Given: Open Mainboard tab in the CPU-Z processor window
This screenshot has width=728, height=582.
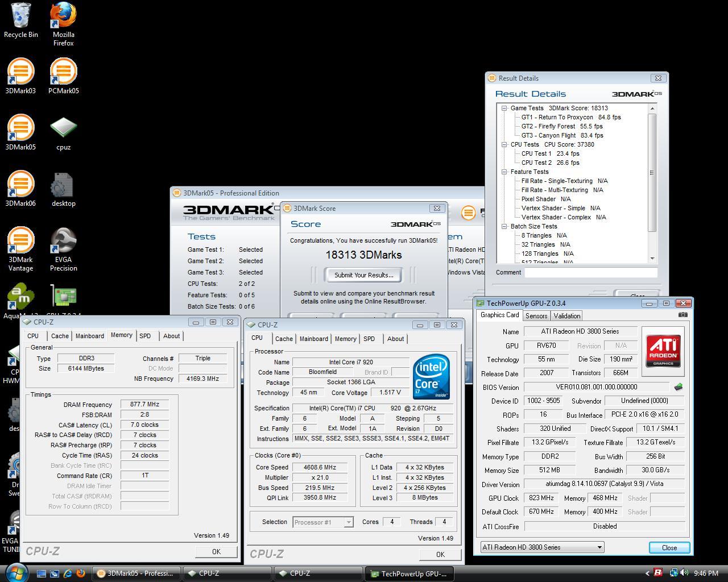Looking at the screenshot, I should click(x=314, y=339).
